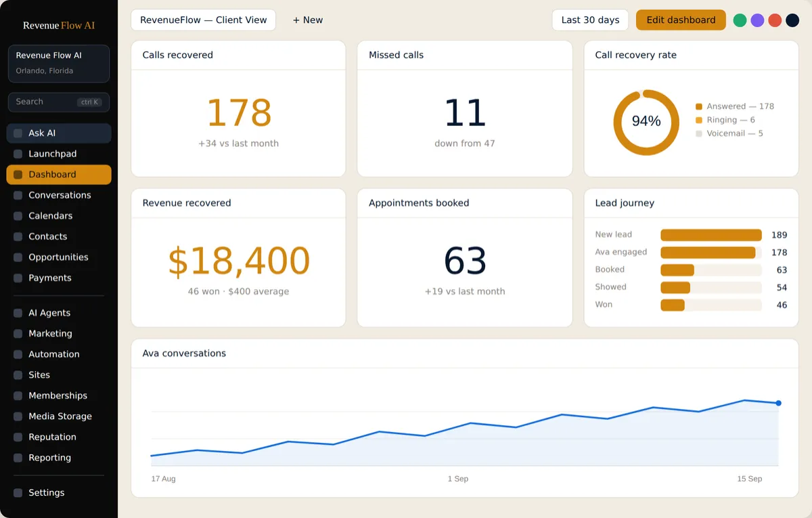Open the Revenue Flow AI Orlando account switcher
Screen dimensions: 812x518
coord(59,64)
